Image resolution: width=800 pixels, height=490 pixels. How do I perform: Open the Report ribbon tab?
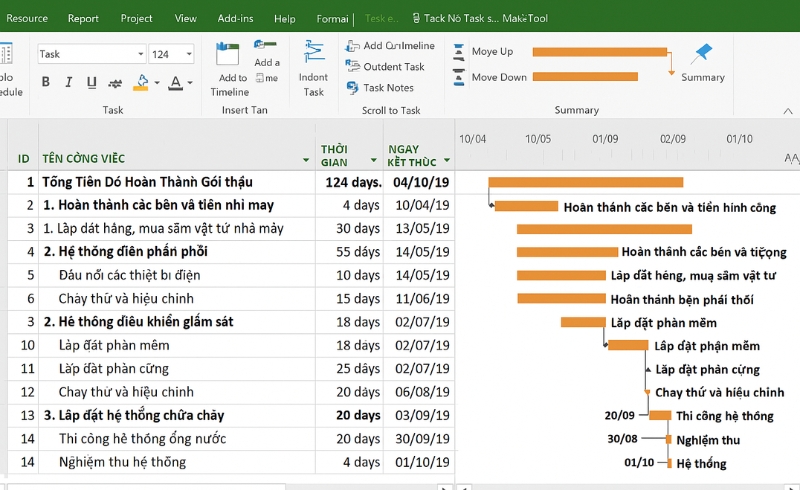click(x=83, y=18)
